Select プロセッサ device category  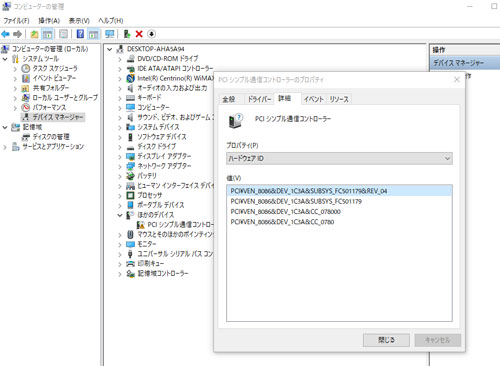pos(150,195)
